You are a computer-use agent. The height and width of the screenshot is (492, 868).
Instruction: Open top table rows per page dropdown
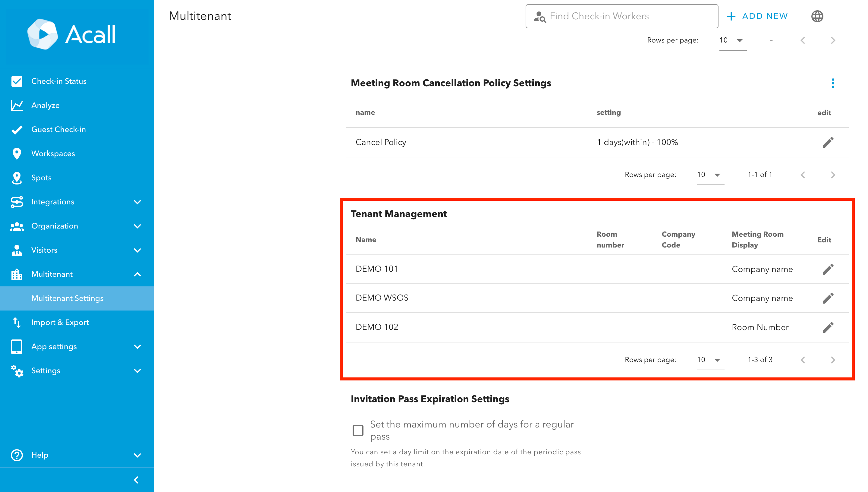(733, 41)
